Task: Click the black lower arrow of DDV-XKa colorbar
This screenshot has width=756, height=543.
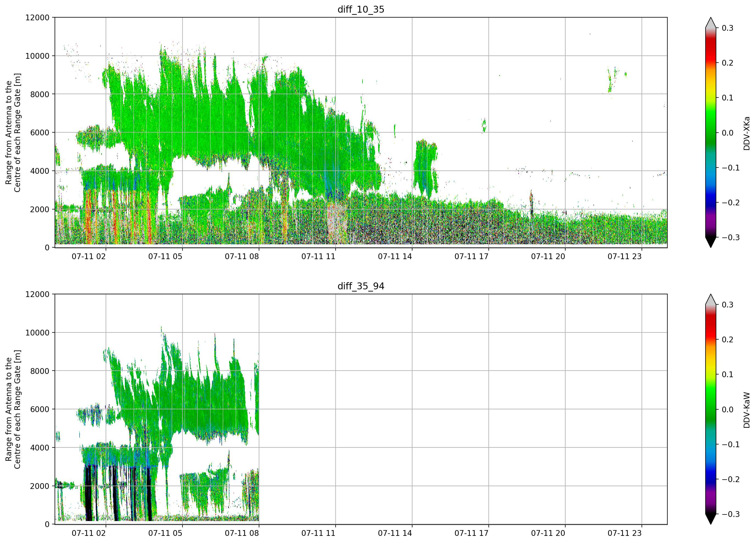Action: point(711,242)
